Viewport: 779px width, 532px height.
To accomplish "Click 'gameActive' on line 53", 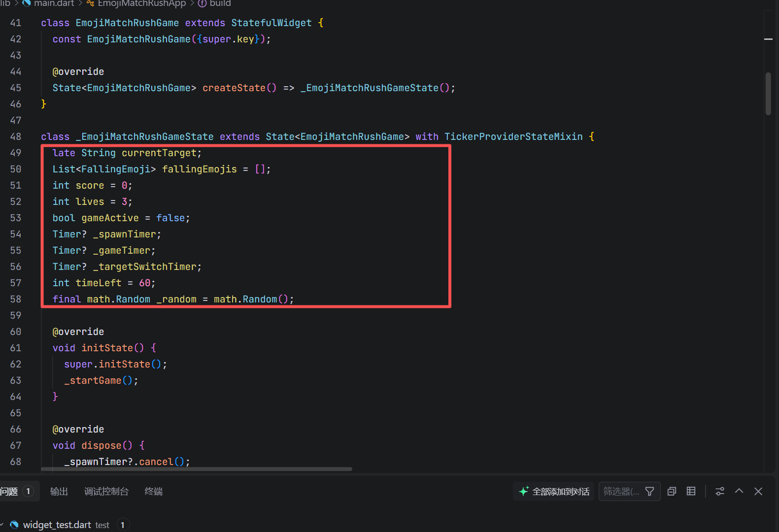I will coord(110,218).
